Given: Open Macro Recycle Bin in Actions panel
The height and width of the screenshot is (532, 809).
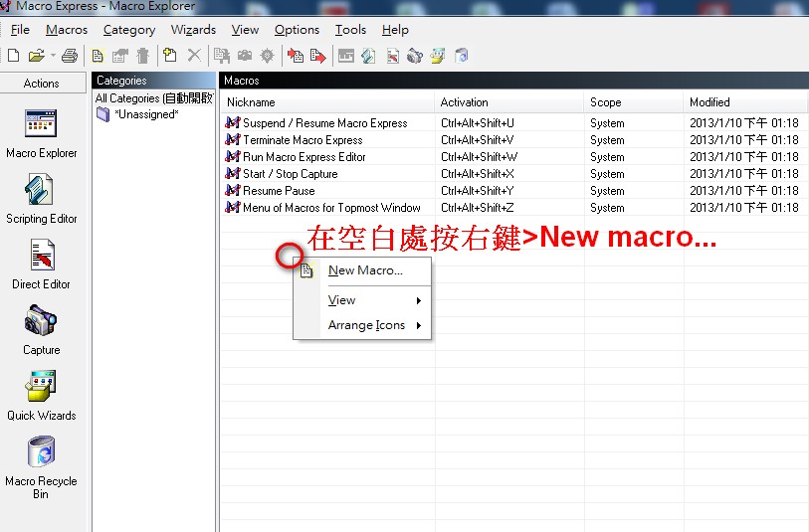Looking at the screenshot, I should coord(41,467).
